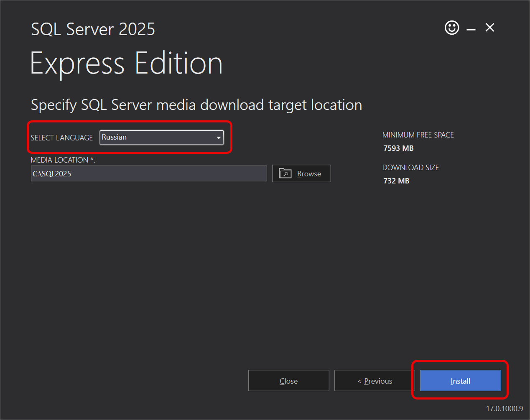The height and width of the screenshot is (420, 530).
Task: Click the MEDIA LOCATION label
Action: tap(63, 160)
